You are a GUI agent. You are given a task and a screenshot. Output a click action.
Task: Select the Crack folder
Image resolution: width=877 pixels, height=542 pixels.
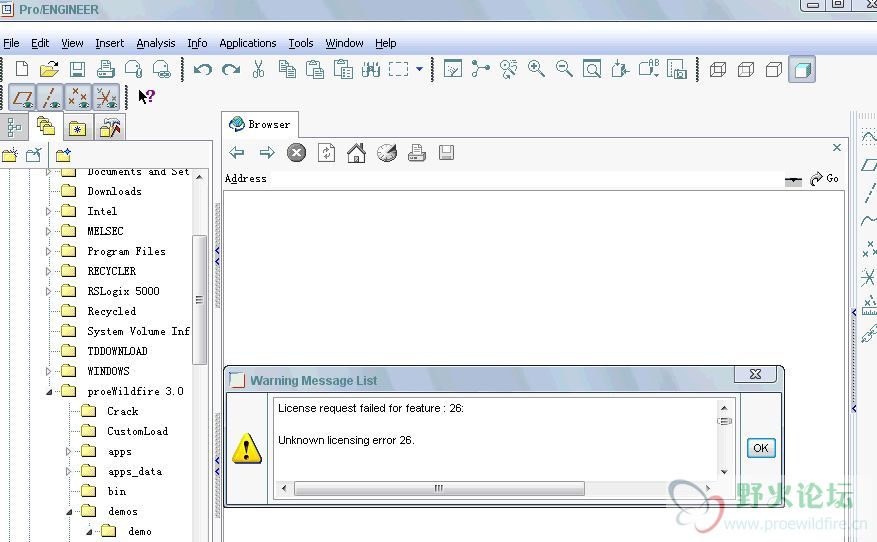pyautogui.click(x=122, y=411)
